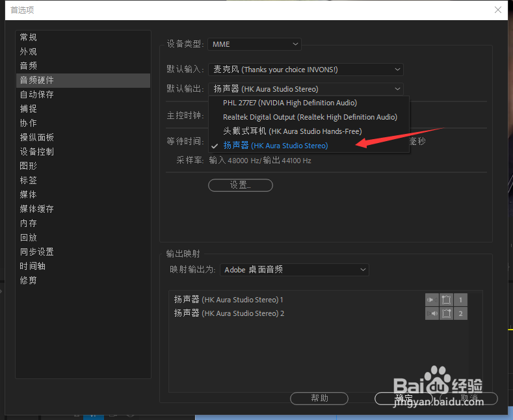Select 图形 preferences category
Viewport: 513px width, 420px height.
coord(83,166)
